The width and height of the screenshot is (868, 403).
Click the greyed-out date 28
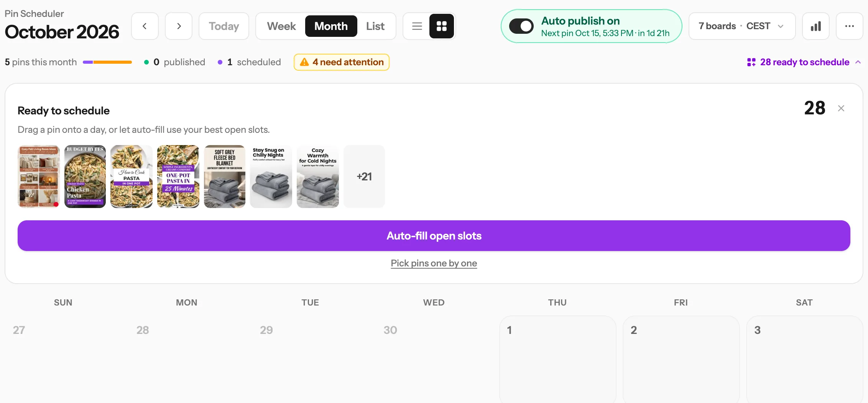pyautogui.click(x=143, y=330)
